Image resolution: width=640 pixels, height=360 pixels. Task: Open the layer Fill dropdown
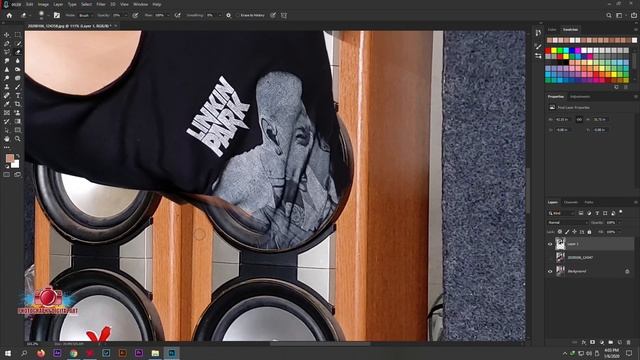[x=619, y=232]
